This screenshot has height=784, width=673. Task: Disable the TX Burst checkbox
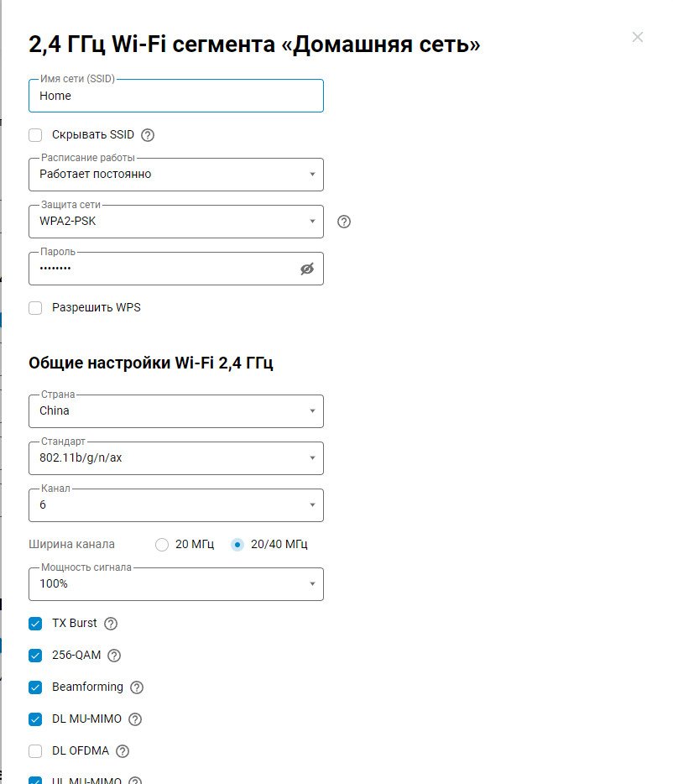35,624
